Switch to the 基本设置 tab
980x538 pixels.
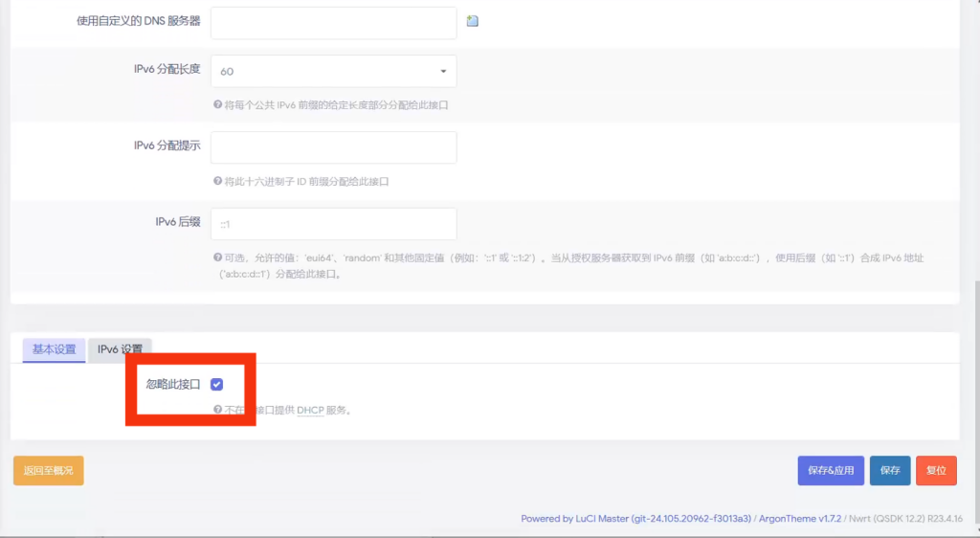54,349
